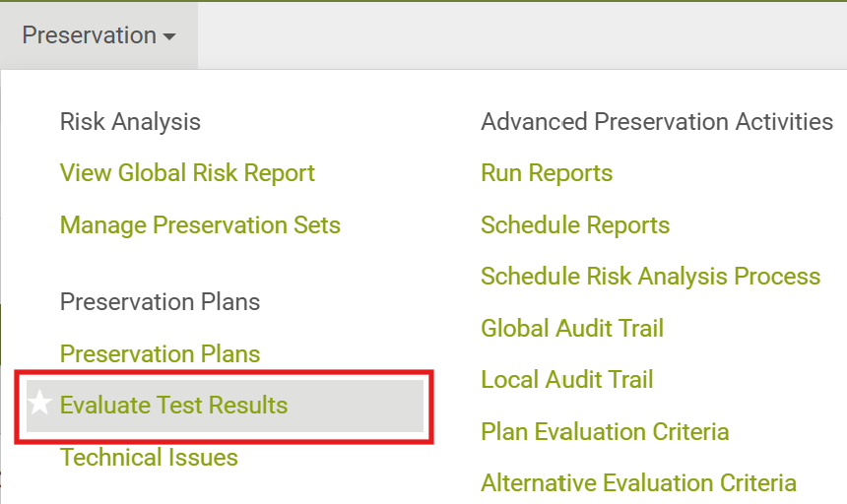Select Schedule Reports
Image resolution: width=847 pixels, height=504 pixels.
575,224
